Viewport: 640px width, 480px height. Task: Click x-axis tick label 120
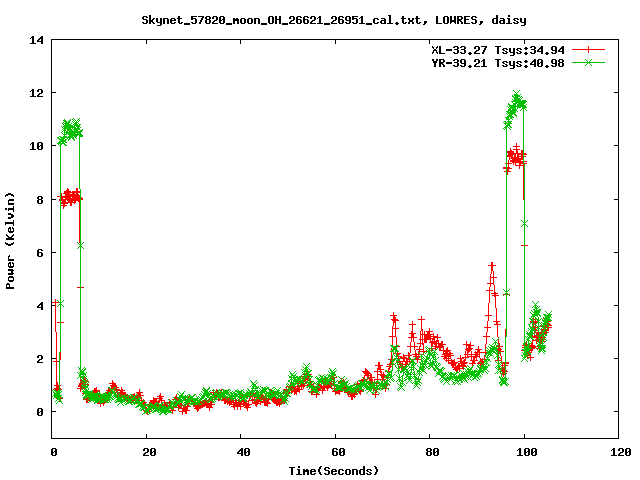click(621, 452)
